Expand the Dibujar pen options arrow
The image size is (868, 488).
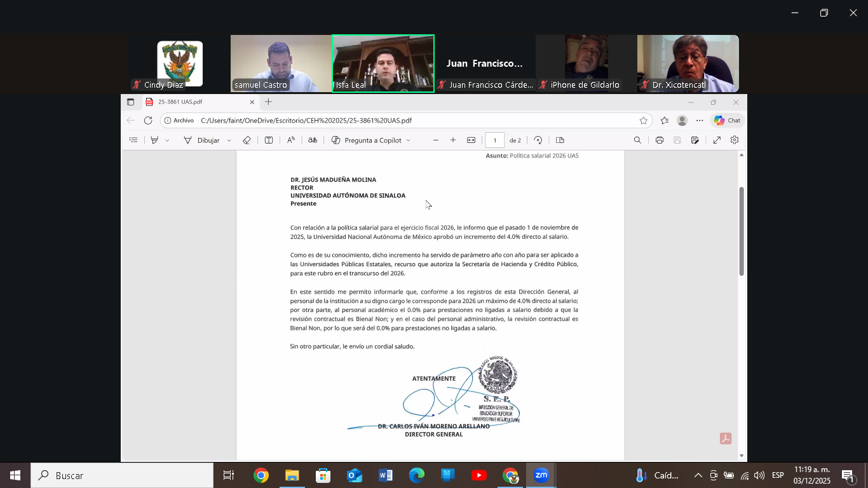click(229, 140)
